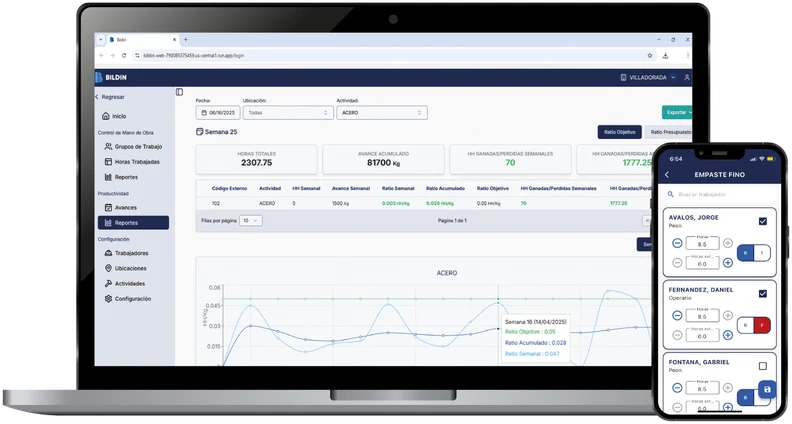Open the user profile icon in header

686,77
